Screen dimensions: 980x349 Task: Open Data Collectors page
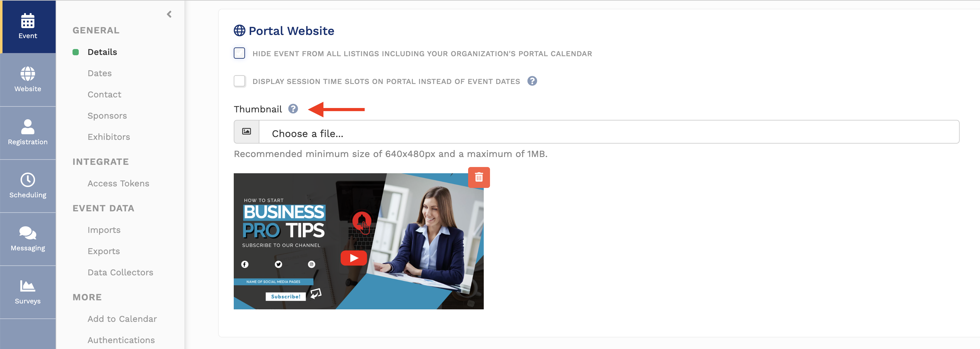point(120,273)
